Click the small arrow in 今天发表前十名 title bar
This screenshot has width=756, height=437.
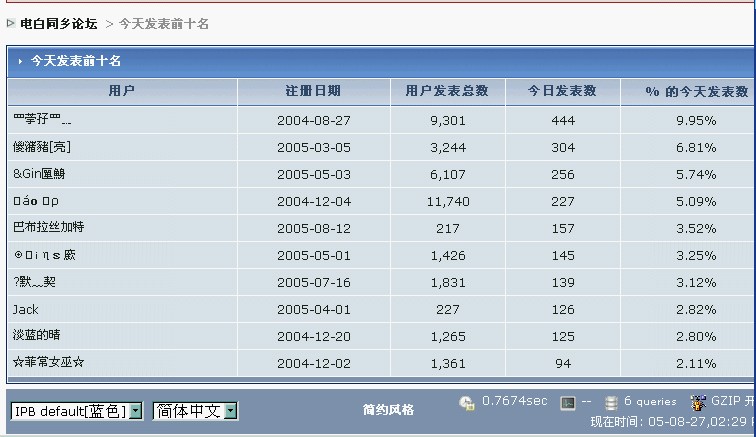[20, 61]
